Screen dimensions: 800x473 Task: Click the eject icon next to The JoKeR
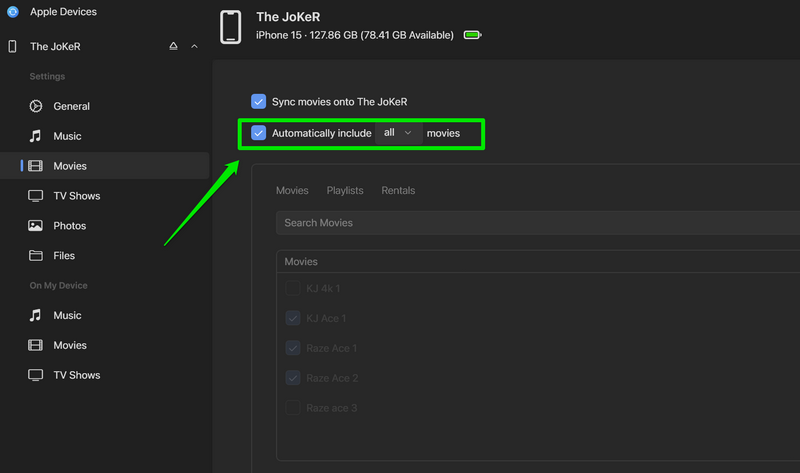point(173,47)
